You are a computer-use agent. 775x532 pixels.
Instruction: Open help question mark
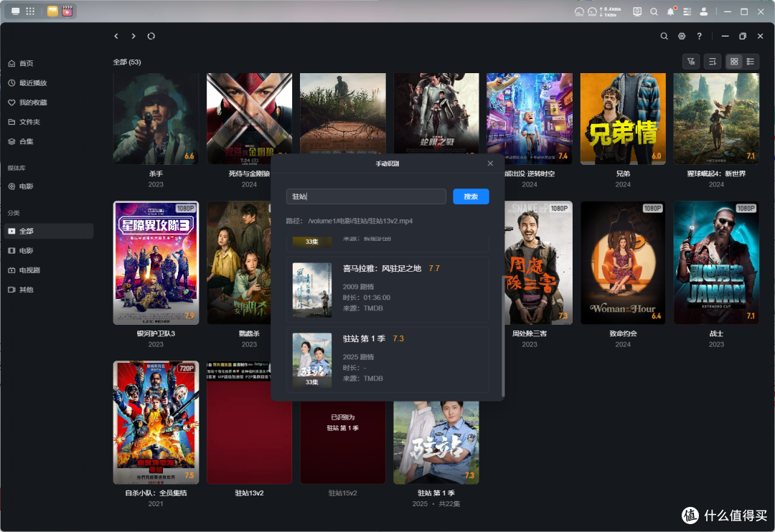coord(699,36)
